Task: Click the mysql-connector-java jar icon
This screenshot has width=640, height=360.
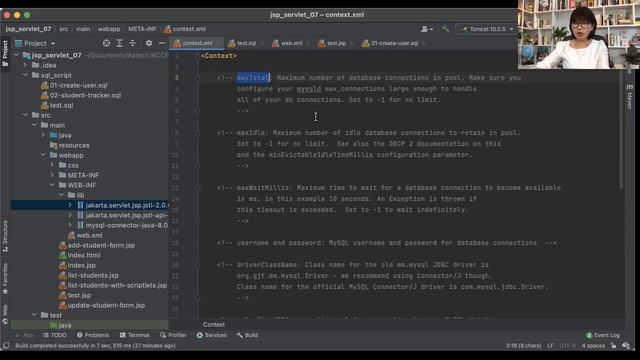Action: click(x=80, y=225)
